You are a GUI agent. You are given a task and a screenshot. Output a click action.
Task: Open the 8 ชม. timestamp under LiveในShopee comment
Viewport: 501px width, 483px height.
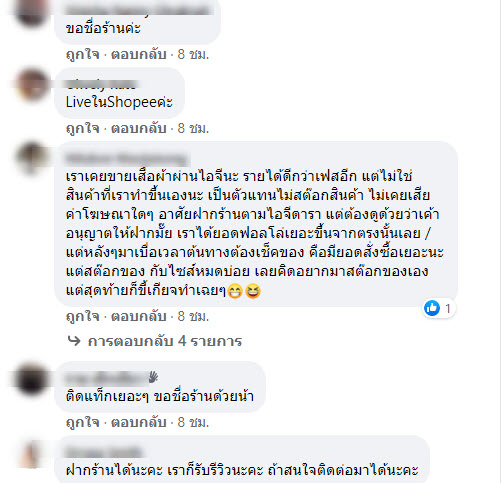tap(193, 128)
